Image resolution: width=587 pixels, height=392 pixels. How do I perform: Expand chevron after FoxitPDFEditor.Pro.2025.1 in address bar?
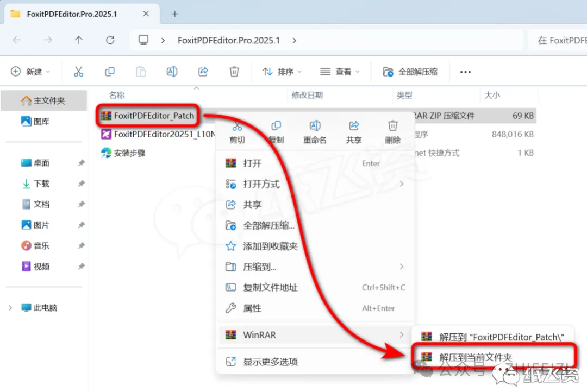(295, 40)
